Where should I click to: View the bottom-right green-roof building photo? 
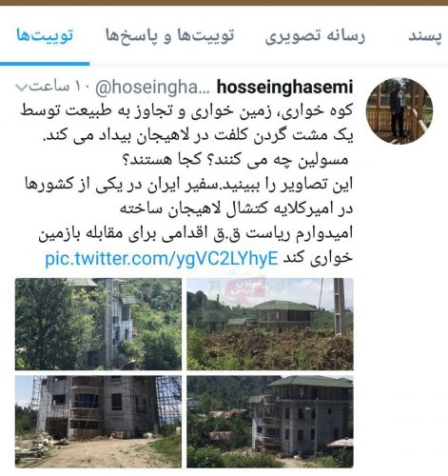270,422
